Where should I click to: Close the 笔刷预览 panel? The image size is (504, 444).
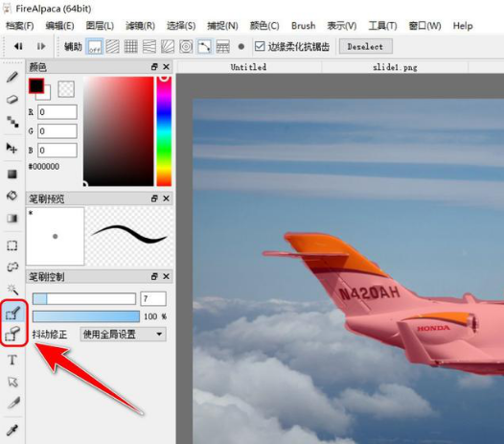[x=166, y=199]
